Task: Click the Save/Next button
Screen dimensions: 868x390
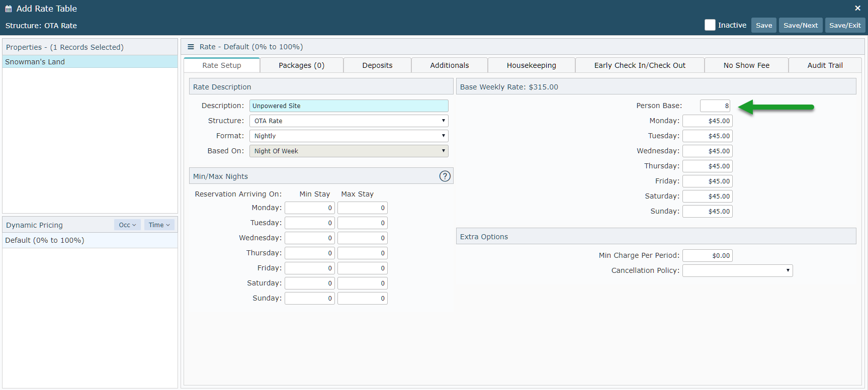Action: click(801, 25)
